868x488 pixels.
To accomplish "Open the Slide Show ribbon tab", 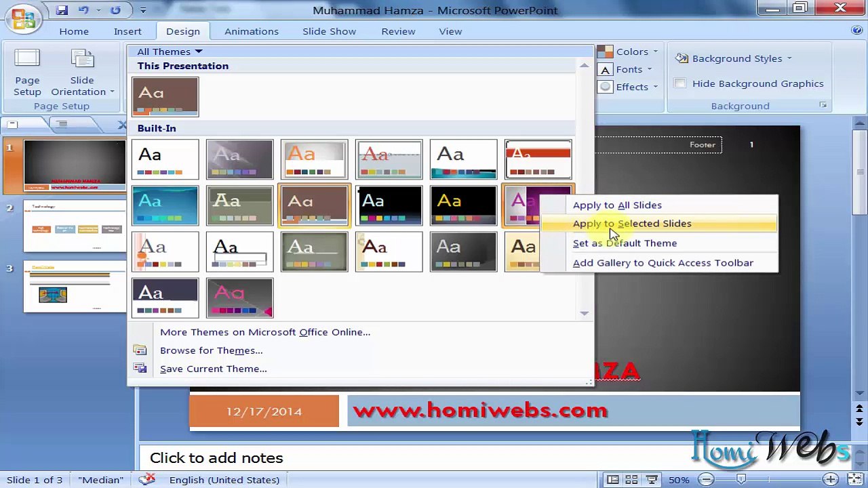I will coord(329,31).
